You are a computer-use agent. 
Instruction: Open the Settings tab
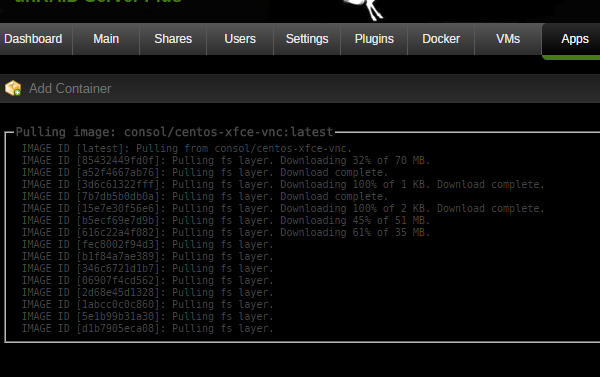pos(307,39)
